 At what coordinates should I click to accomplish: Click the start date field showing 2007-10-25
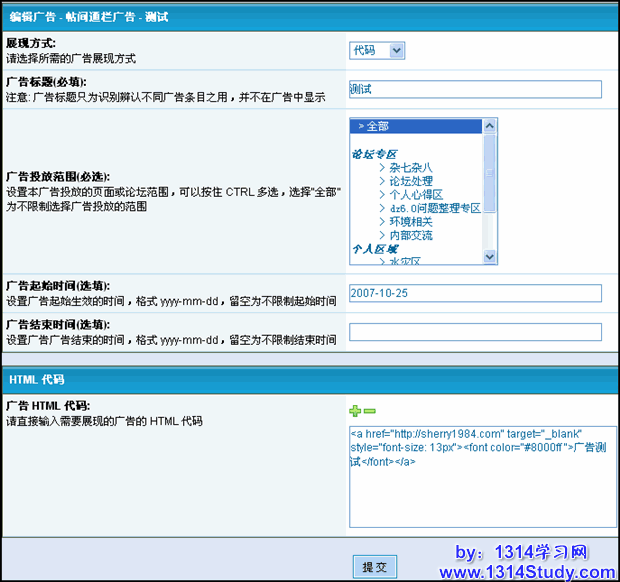tap(475, 293)
